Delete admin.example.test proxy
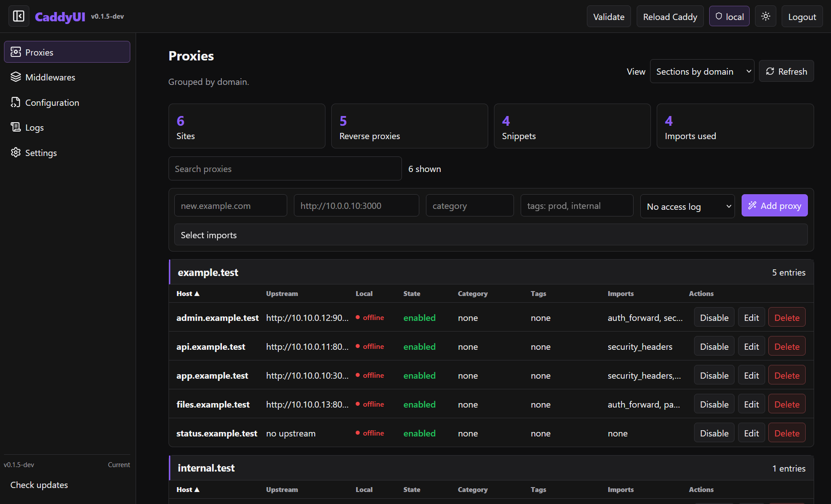Image resolution: width=831 pixels, height=504 pixels. [x=787, y=317]
